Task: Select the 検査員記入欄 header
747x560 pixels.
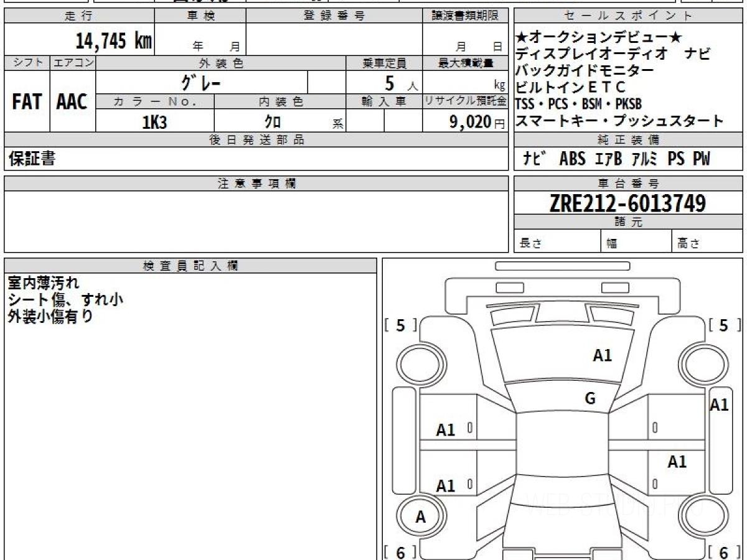Action: (x=190, y=266)
